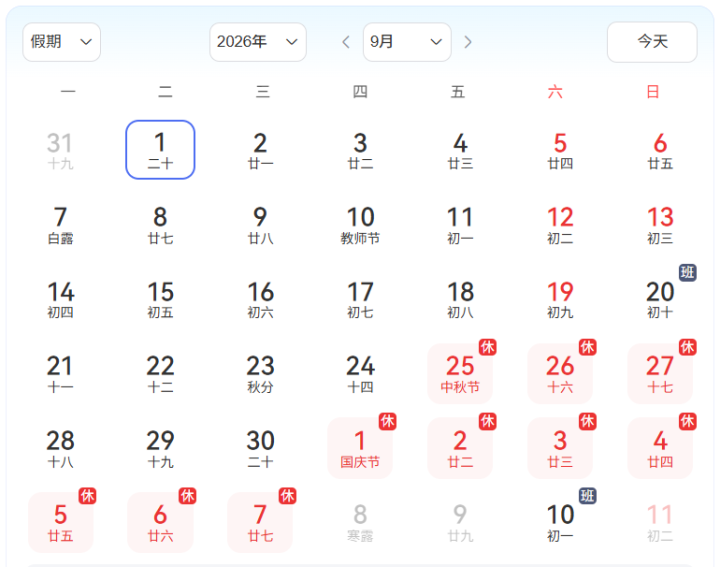Open the 假期 holiday dropdown

coord(62,42)
